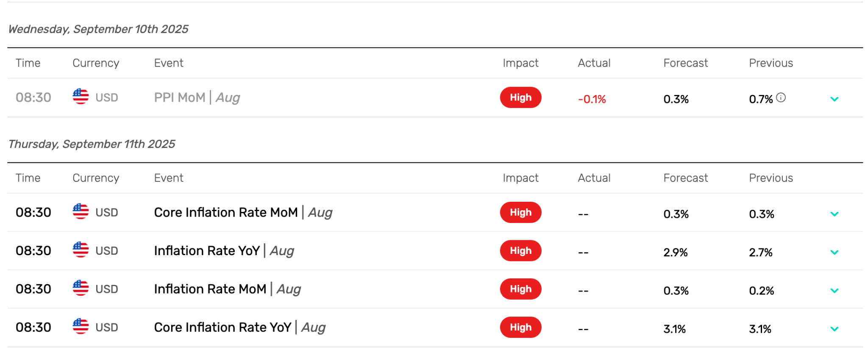Click the flag beside Inflation Rate MoM
This screenshot has width=868, height=348.
tap(81, 288)
